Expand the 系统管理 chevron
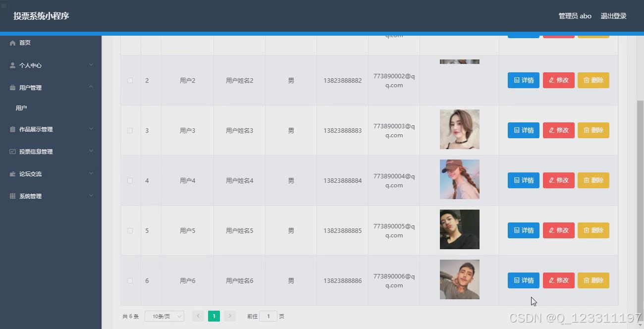Viewport: 644px width, 329px height. click(91, 196)
